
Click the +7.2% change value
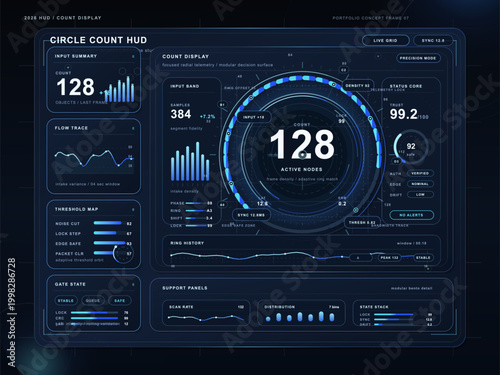click(207, 117)
